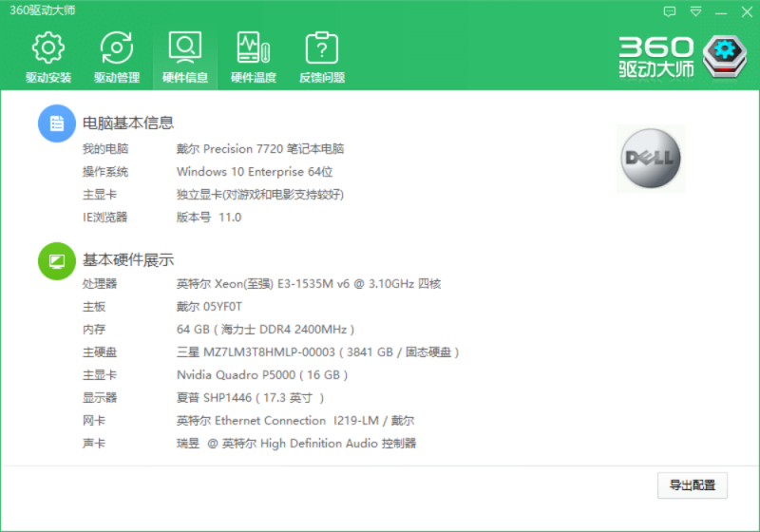This screenshot has height=532, width=760.
Task: Click the 显示器 label
Action: pos(100,398)
